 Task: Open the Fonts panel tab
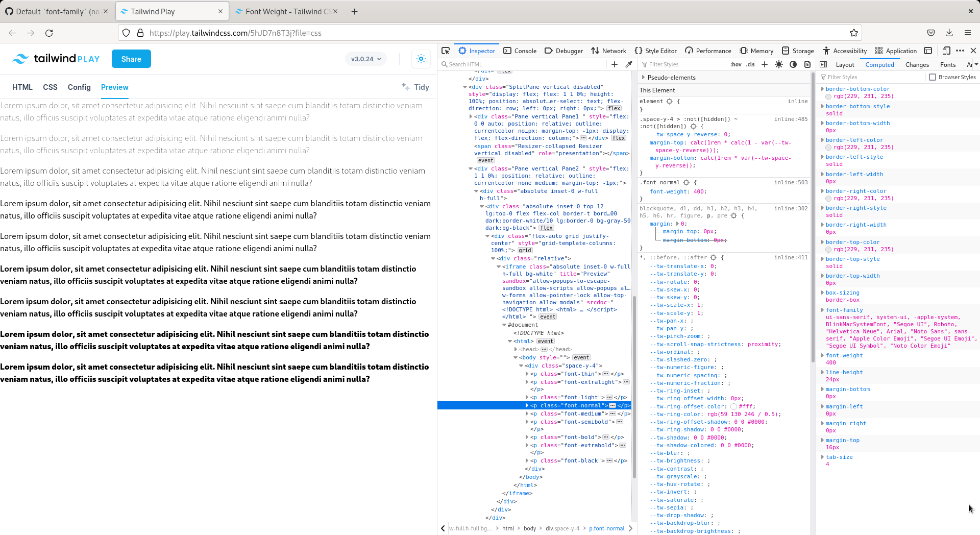point(948,65)
